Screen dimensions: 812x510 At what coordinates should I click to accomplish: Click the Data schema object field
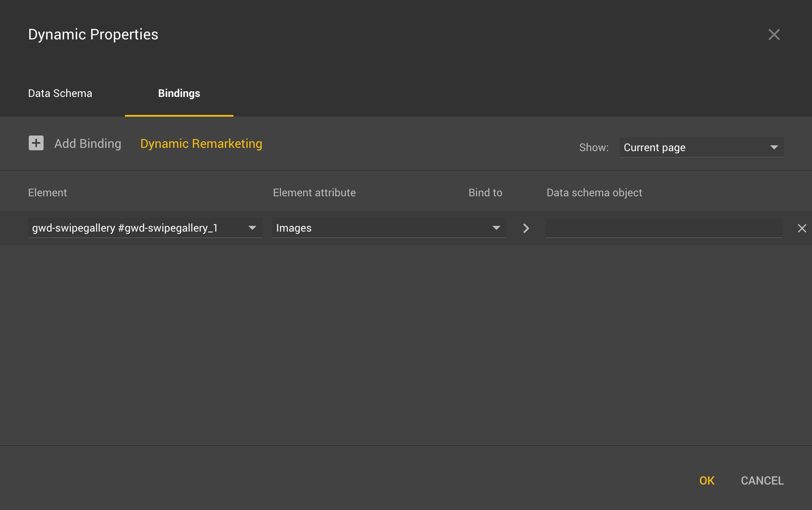[663, 228]
